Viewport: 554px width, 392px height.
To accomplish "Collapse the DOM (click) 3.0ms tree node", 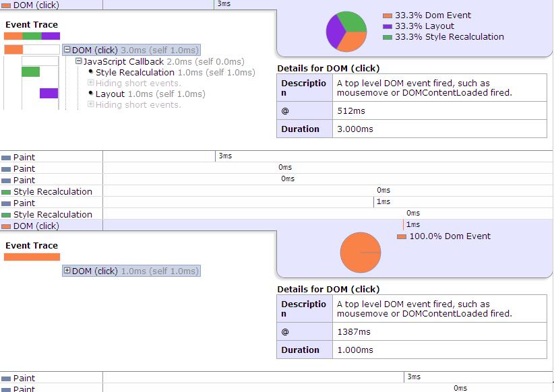I will tap(67, 50).
